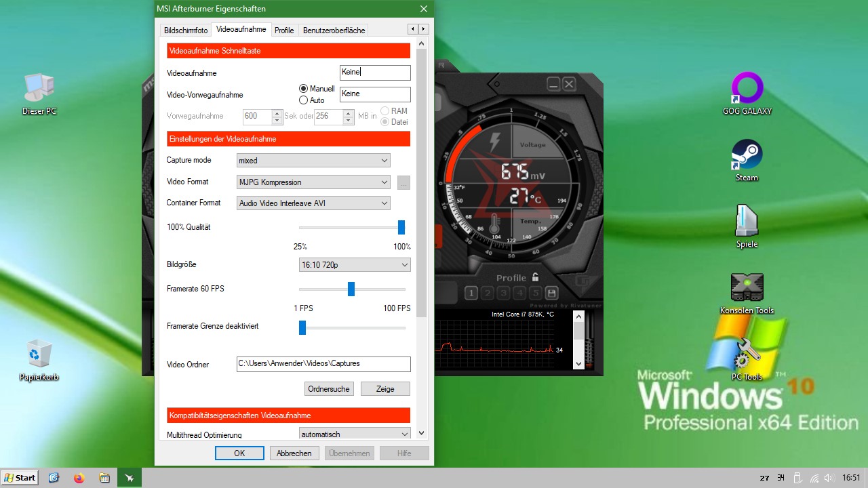Click the Temp. gauge button

click(530, 221)
